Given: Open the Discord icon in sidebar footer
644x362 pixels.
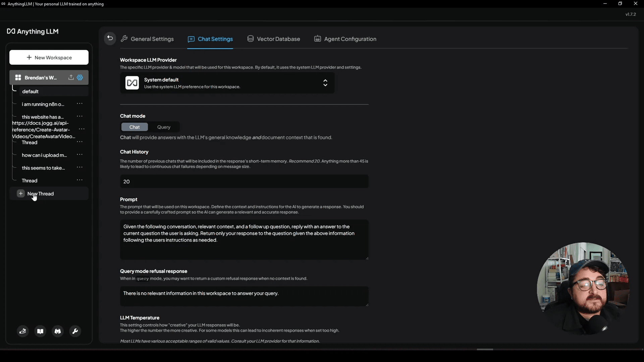Looking at the screenshot, I should (x=58, y=331).
